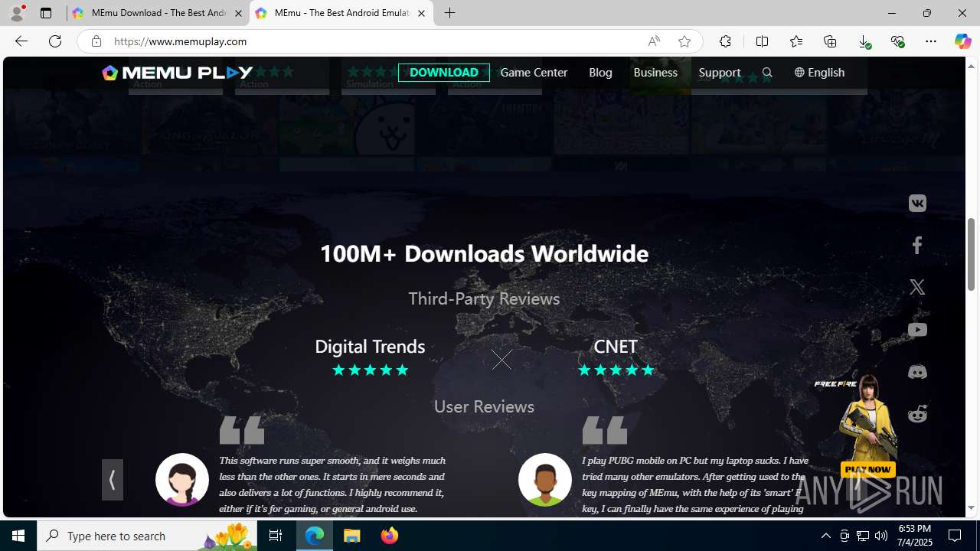The image size is (980, 551).
Task: Open File Explorer from taskbar
Action: (x=352, y=536)
